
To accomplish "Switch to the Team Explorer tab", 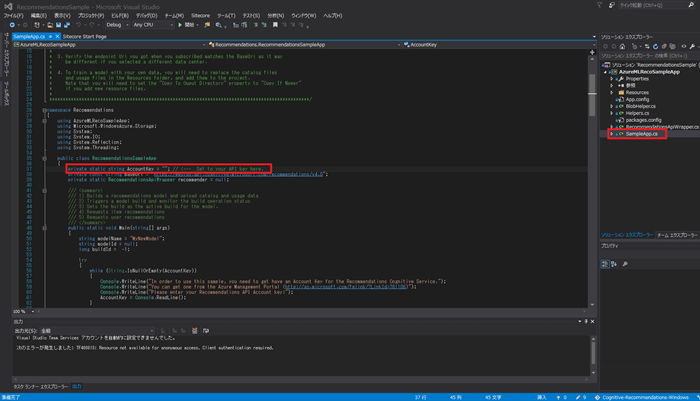I will [677, 235].
